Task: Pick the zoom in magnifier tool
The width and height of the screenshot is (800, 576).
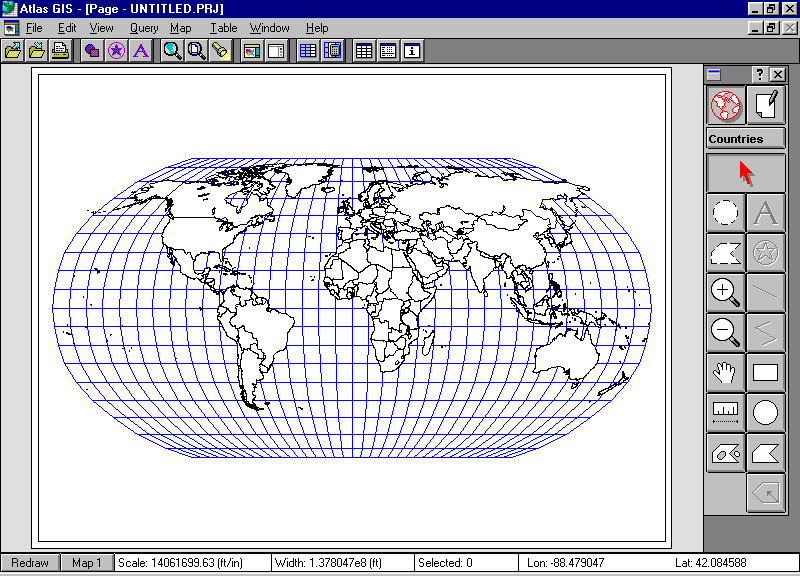Action: 725,292
